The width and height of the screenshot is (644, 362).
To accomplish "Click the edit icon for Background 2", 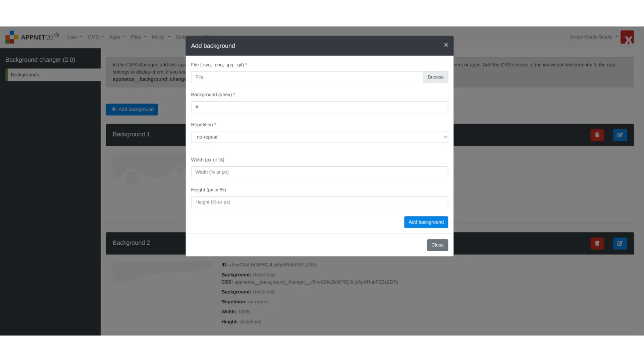I will (x=620, y=243).
